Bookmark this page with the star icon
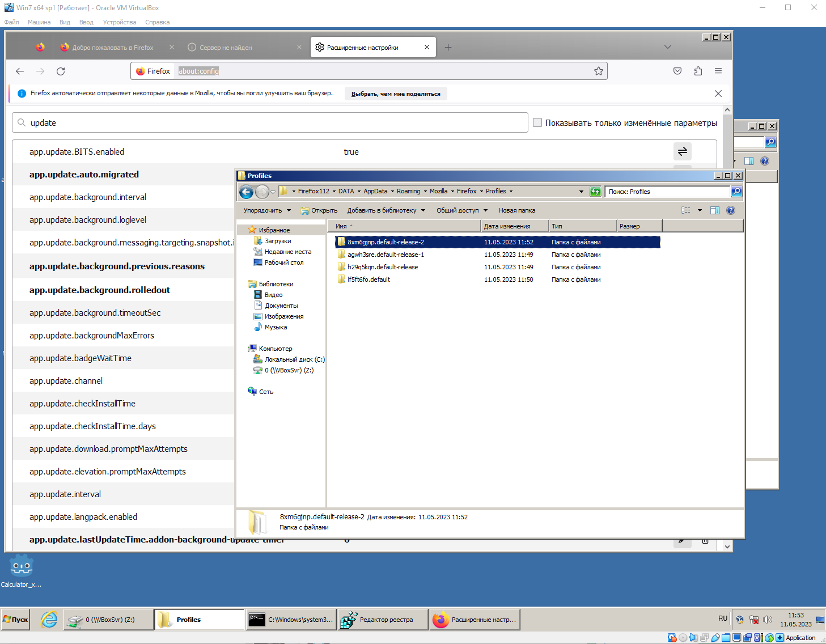The height and width of the screenshot is (644, 826). coord(598,71)
